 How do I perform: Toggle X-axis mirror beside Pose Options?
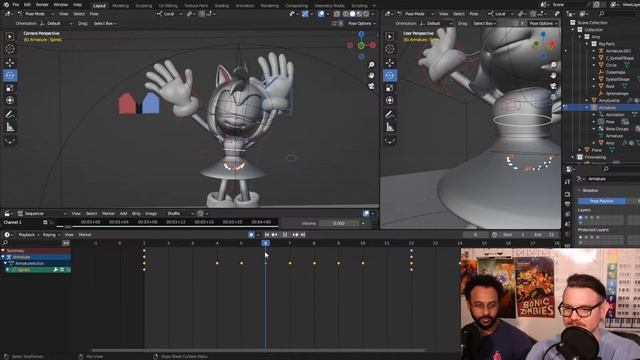click(341, 24)
